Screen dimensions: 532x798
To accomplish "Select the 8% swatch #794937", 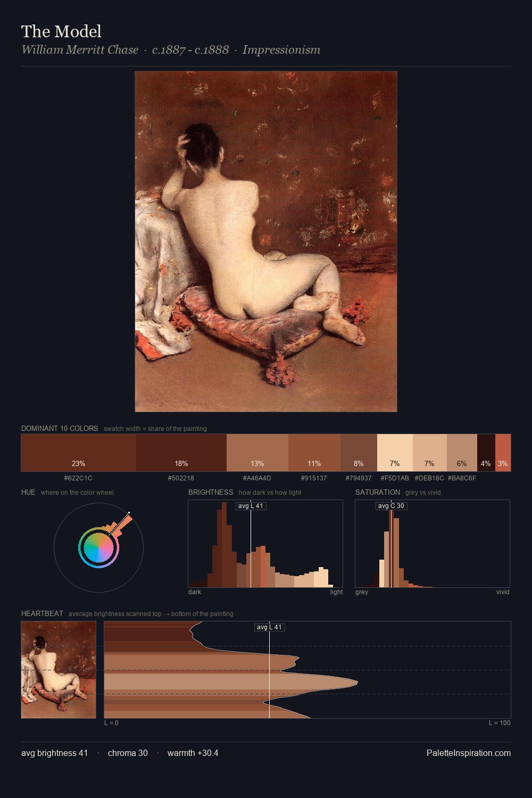I will point(359,453).
